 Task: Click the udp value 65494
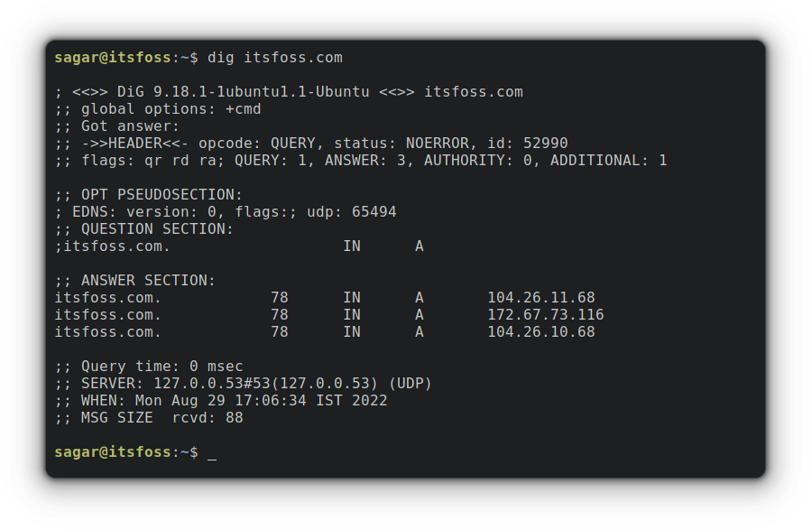(x=374, y=212)
